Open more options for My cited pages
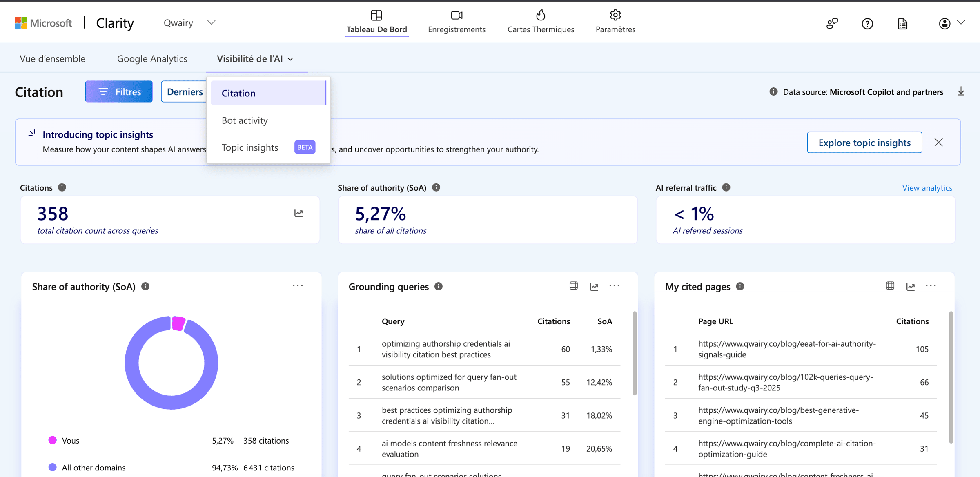980x477 pixels. click(931, 286)
